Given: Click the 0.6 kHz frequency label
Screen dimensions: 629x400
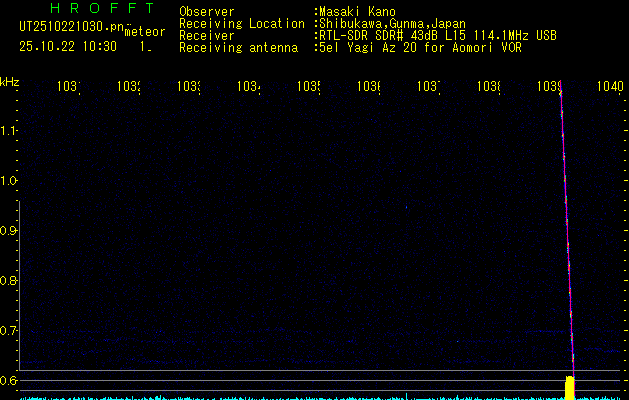Looking at the screenshot, I should 7,380.
